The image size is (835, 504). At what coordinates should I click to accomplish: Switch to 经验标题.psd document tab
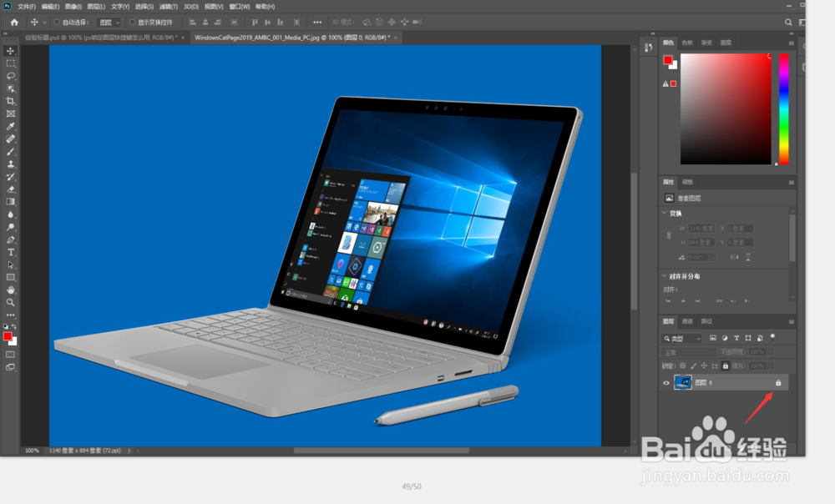pyautogui.click(x=101, y=38)
